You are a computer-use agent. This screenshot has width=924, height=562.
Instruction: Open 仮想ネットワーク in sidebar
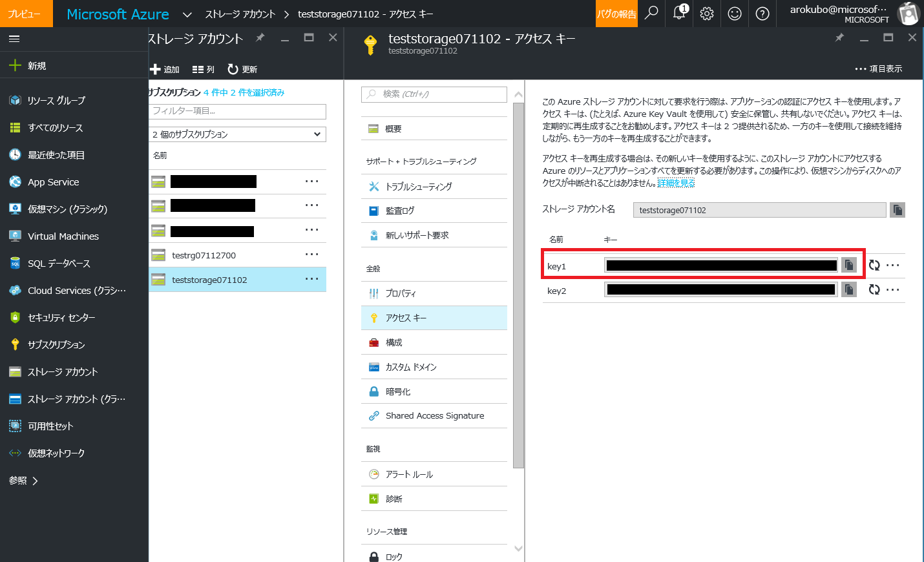(74, 453)
